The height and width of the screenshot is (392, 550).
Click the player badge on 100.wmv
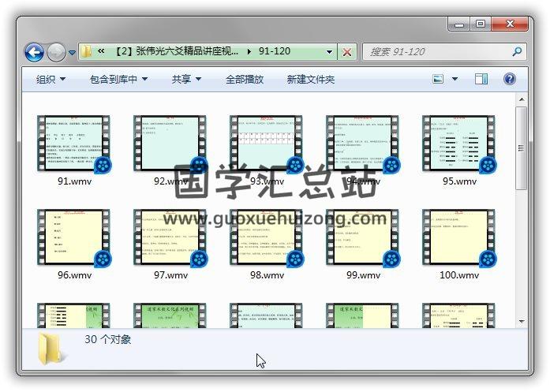tap(488, 259)
